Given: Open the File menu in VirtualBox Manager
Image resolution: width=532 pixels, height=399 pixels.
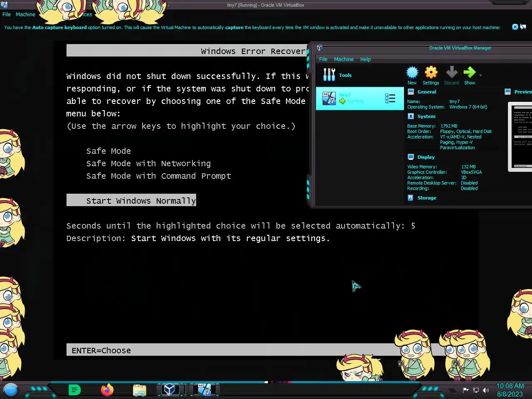Looking at the screenshot, I should coord(323,59).
